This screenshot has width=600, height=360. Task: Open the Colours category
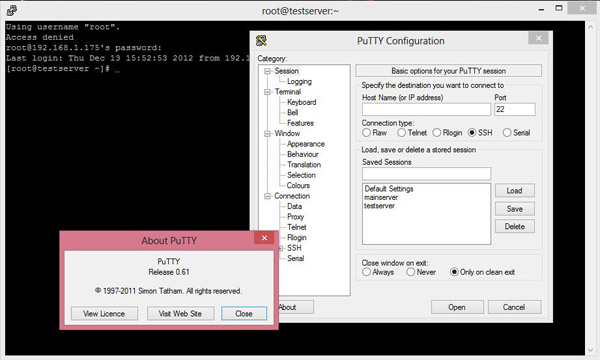(x=298, y=185)
